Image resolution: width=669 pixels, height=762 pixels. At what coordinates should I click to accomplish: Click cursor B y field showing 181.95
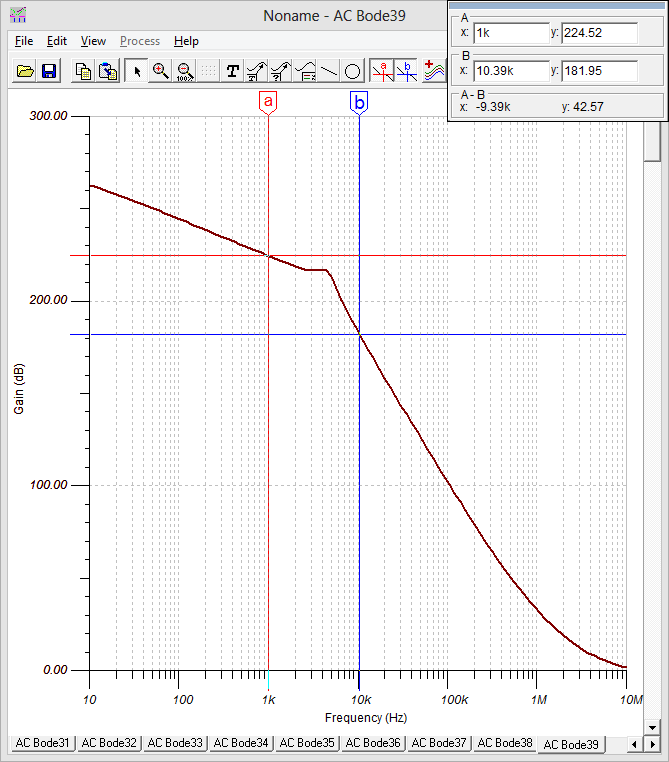600,71
